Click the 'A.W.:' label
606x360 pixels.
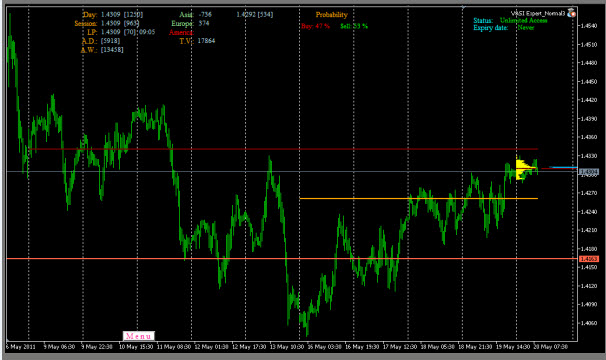pos(89,50)
